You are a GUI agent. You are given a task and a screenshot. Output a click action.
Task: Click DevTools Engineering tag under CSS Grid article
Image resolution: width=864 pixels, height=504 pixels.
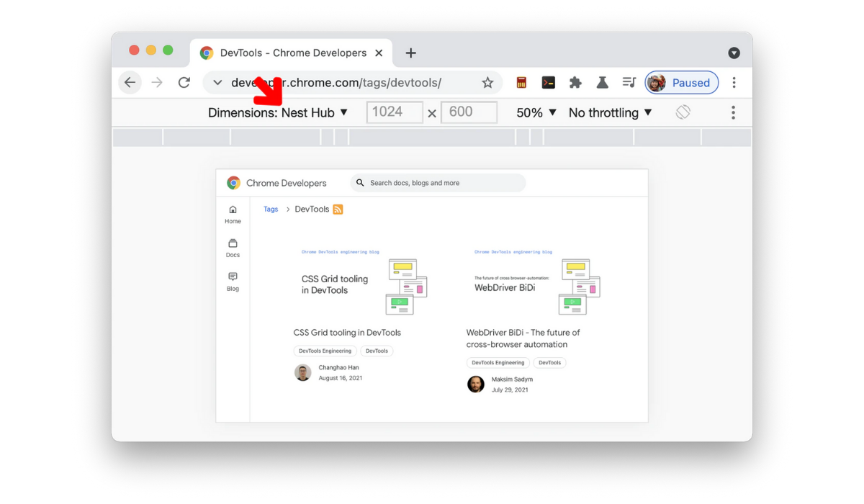click(325, 351)
